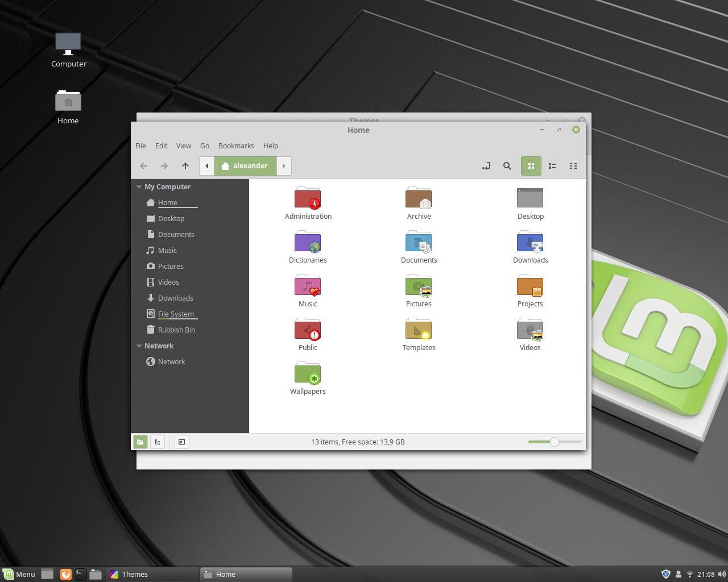
Task: Toggle location entry mode icon
Action: coord(486,166)
